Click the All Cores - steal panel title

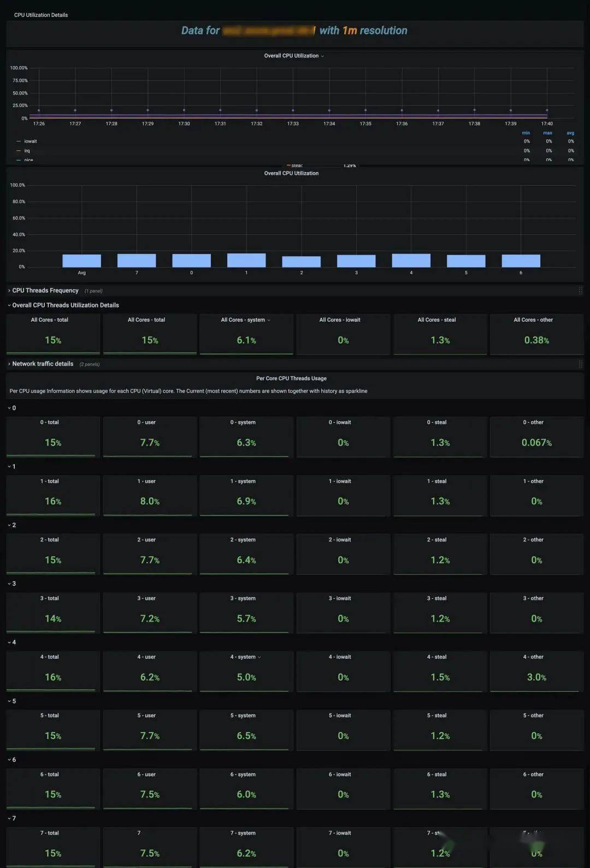436,320
